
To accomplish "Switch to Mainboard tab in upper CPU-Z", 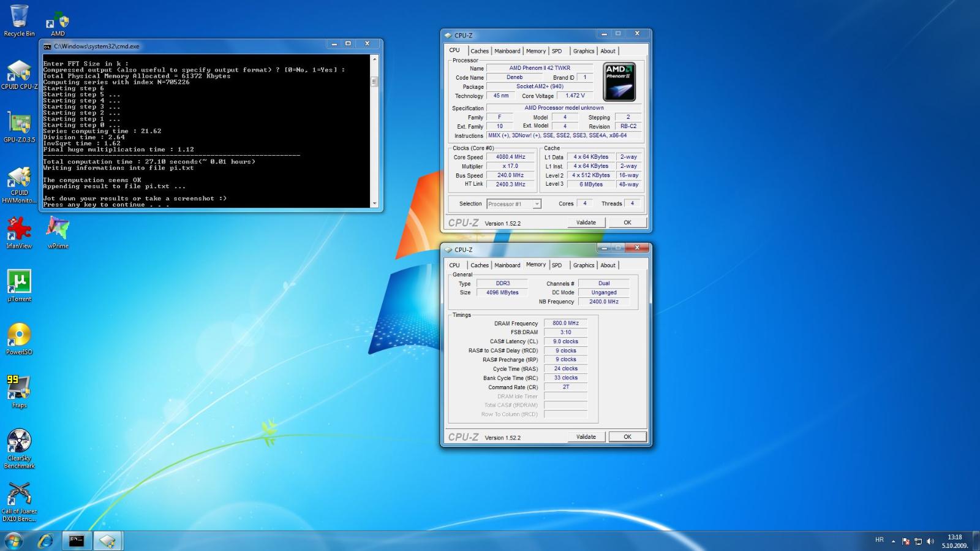I will (507, 51).
